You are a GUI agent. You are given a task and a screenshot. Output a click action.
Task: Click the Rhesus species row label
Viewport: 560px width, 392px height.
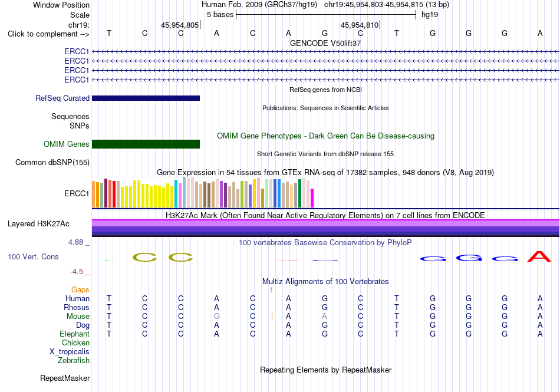pos(77,307)
